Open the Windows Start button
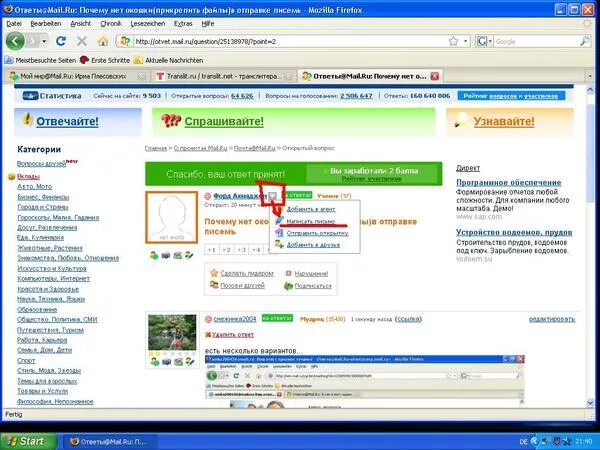600x450 pixels. pos(28,441)
